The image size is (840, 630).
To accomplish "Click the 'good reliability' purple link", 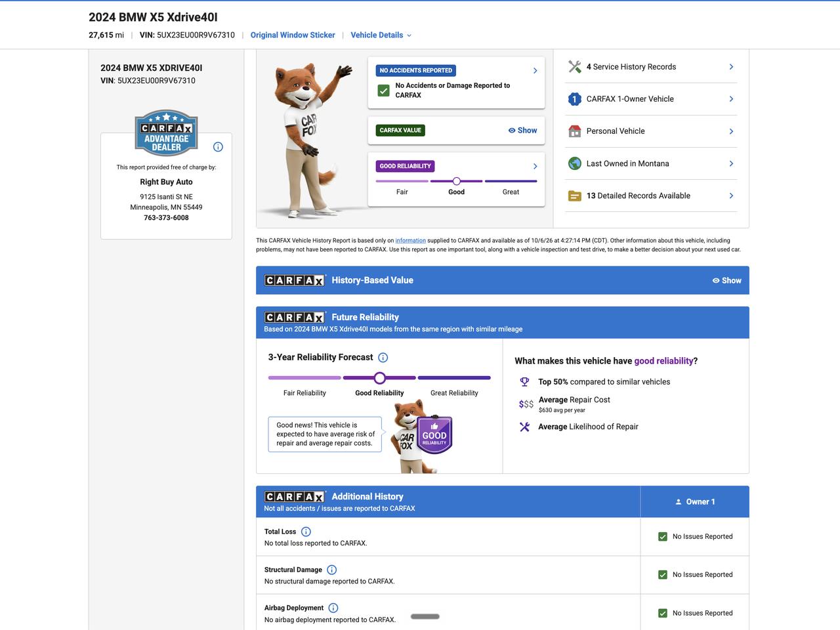I will pos(663,361).
